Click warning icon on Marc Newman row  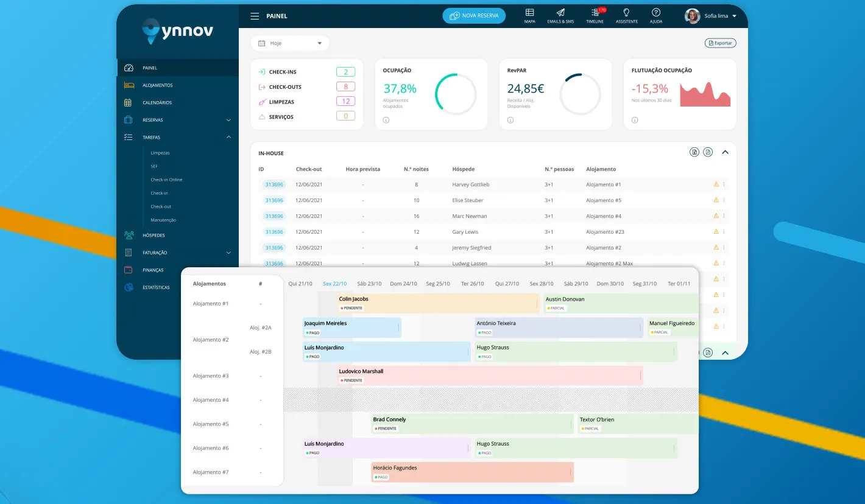716,216
